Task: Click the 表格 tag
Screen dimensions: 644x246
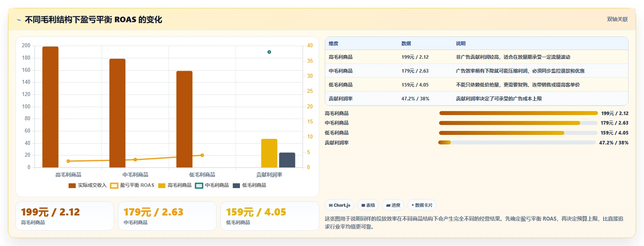Action: pyautogui.click(x=368, y=205)
